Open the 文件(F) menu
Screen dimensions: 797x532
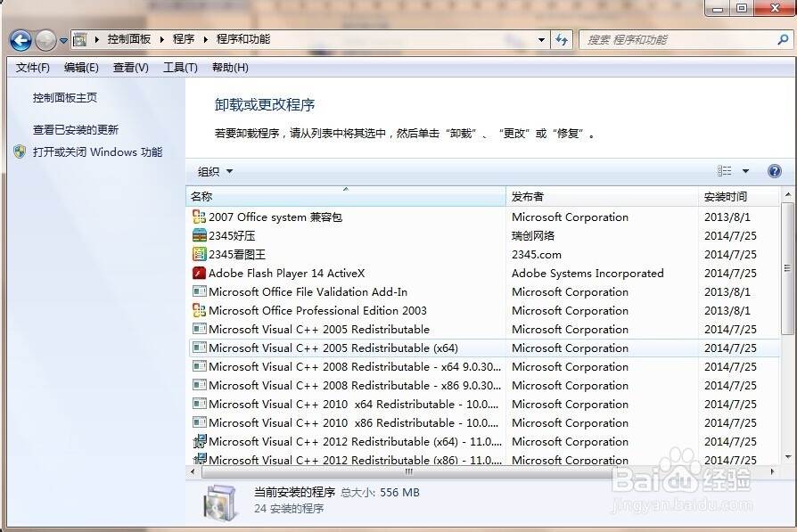point(32,68)
